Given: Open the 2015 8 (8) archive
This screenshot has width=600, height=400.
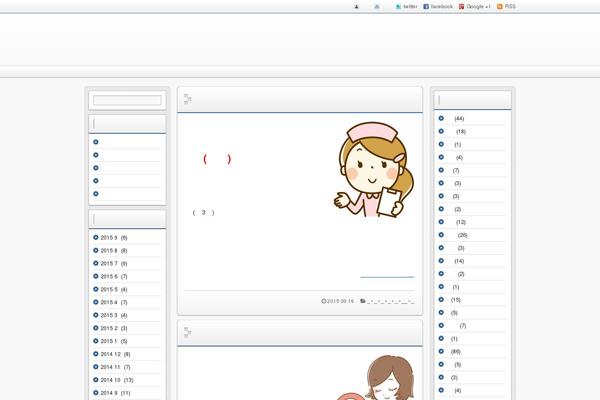Looking at the screenshot, I should click(114, 251).
